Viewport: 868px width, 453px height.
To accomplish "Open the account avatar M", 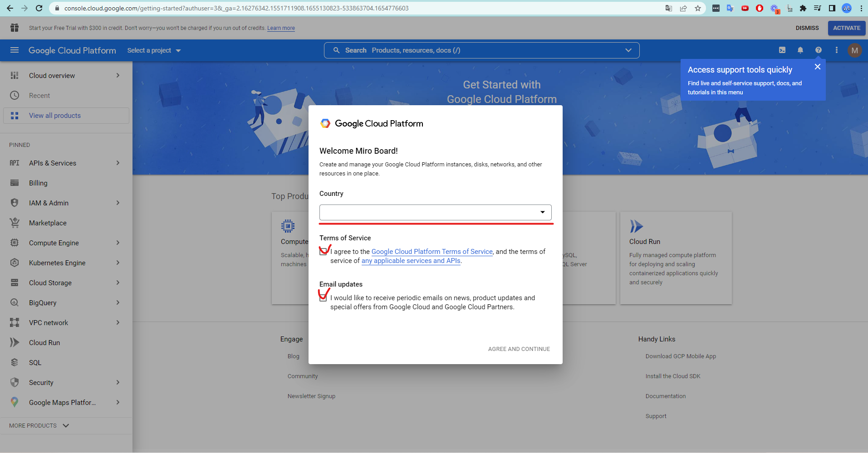I will click(x=855, y=50).
